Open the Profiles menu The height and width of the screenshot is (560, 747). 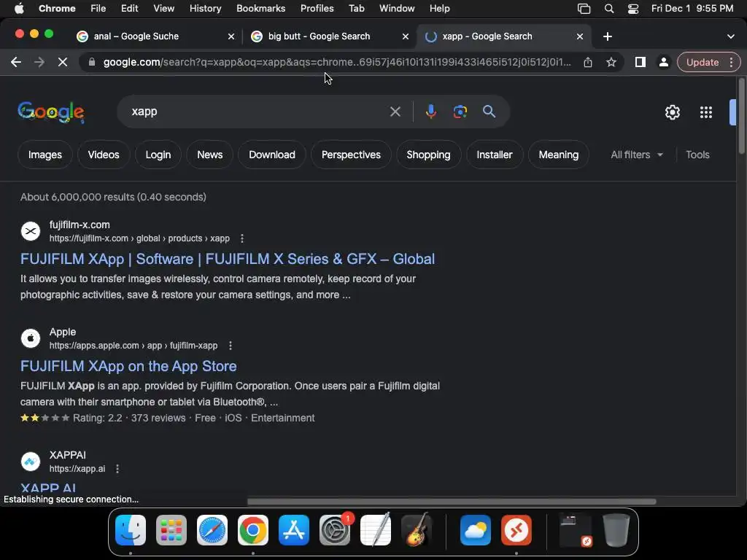coord(317,9)
